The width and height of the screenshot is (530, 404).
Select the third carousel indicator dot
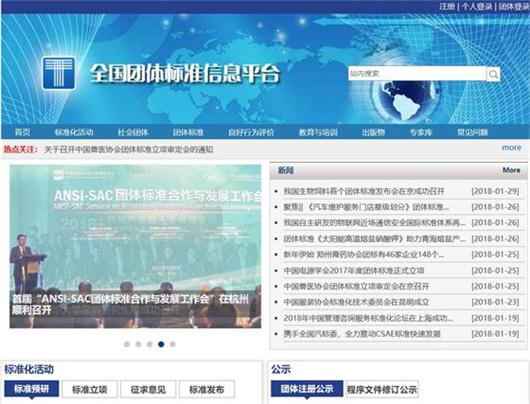point(150,344)
